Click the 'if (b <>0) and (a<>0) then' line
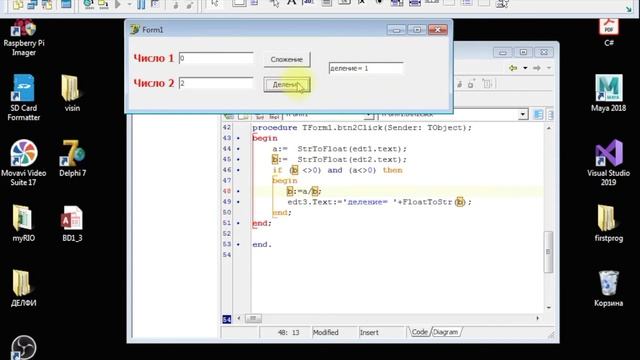640x360 pixels. tap(337, 170)
